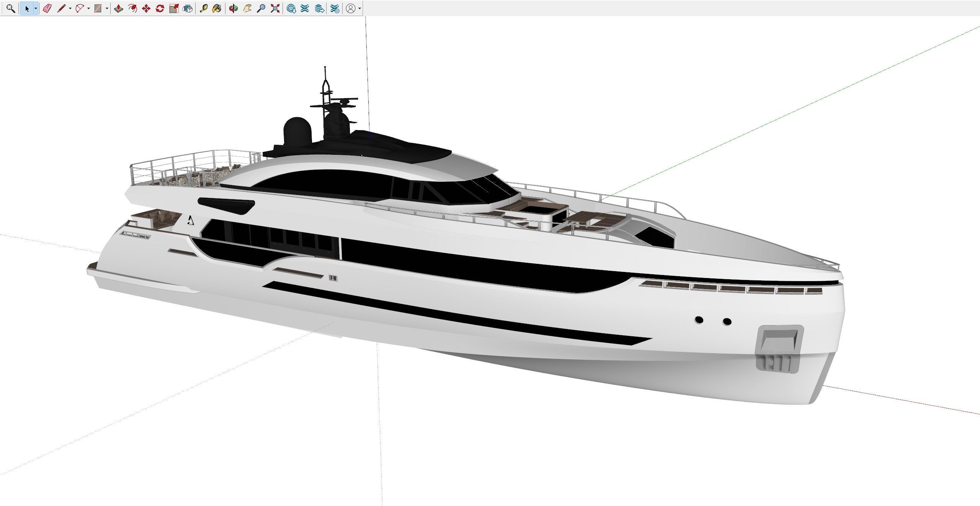Open the Search SketchUp magnifier icon
This screenshot has height=506, width=980.
[x=11, y=8]
